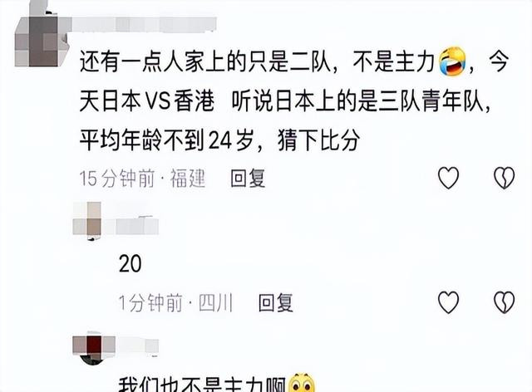Dislike the Sichuan reply with the broken heart
This screenshot has height=392, width=532.
504,301
